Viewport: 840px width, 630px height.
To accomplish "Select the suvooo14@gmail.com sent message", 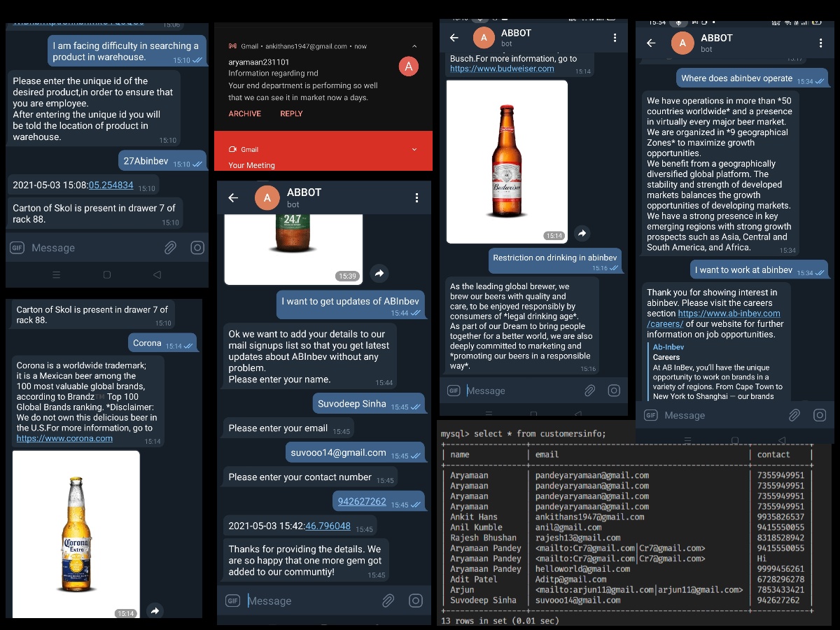I will pos(355,453).
